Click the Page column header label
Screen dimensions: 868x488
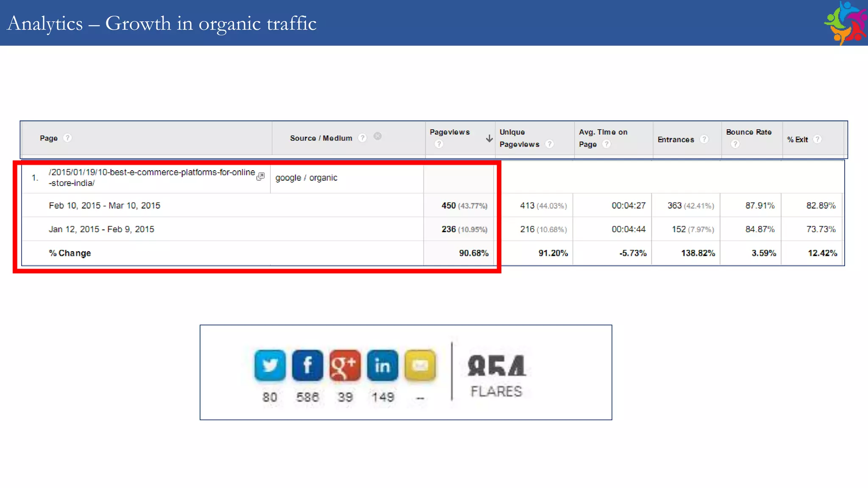49,138
